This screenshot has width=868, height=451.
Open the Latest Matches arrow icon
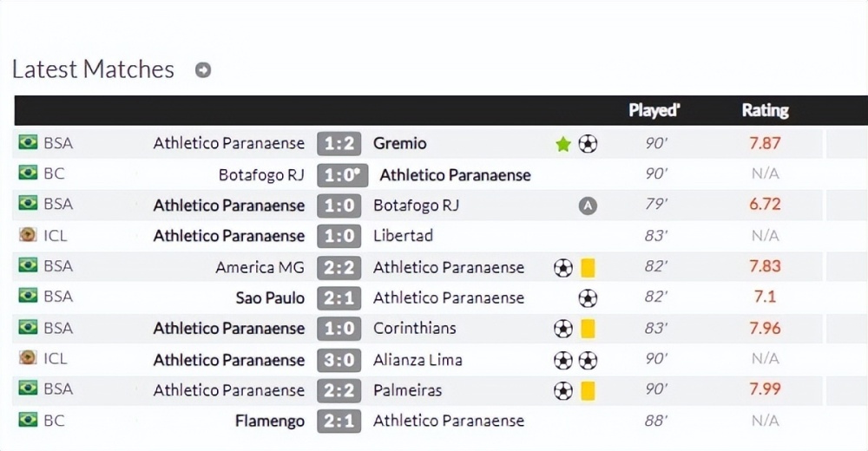203,70
